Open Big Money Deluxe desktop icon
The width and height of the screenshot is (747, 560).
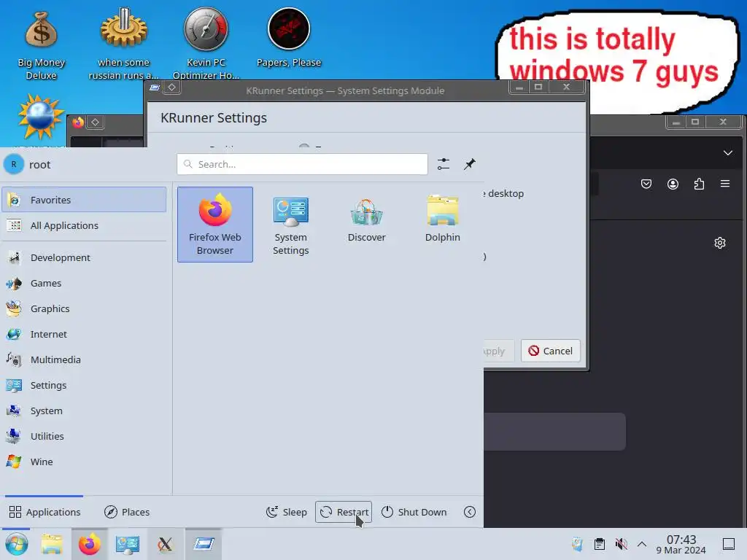[42, 45]
